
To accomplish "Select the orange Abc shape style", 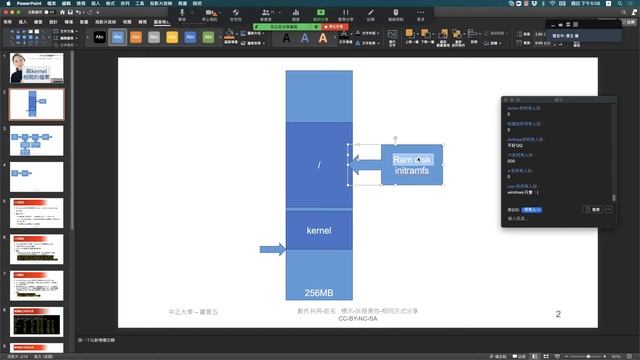I will point(136,37).
